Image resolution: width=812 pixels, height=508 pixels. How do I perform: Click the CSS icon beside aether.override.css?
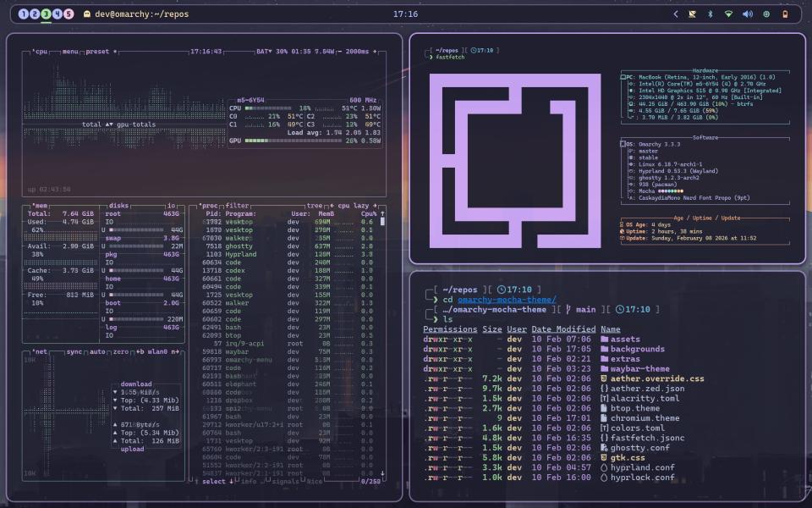pyautogui.click(x=604, y=378)
